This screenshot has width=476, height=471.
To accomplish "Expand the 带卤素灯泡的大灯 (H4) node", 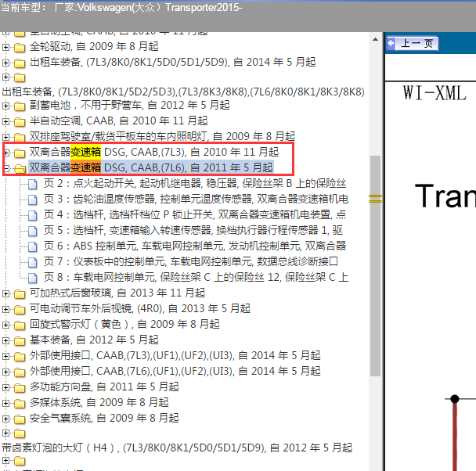I will [5, 433].
